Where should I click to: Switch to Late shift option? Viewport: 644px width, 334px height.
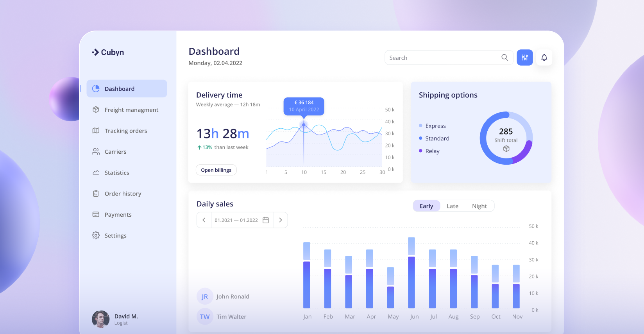(452, 206)
